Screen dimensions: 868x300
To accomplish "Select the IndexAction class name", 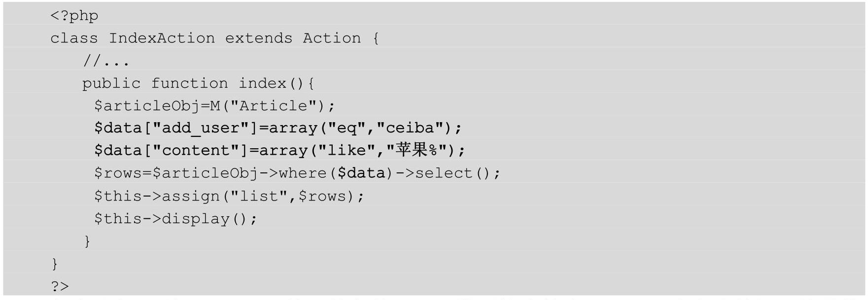I will (162, 38).
